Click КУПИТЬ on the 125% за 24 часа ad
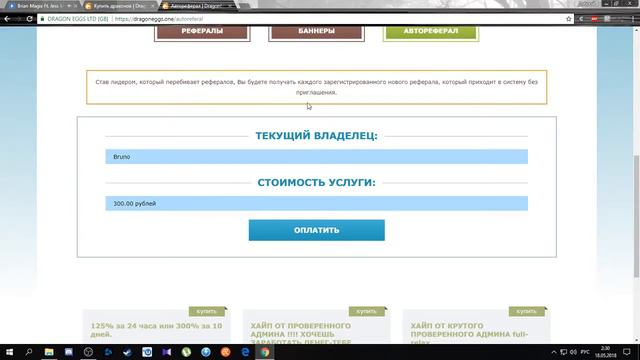The image size is (640, 360). (207, 311)
